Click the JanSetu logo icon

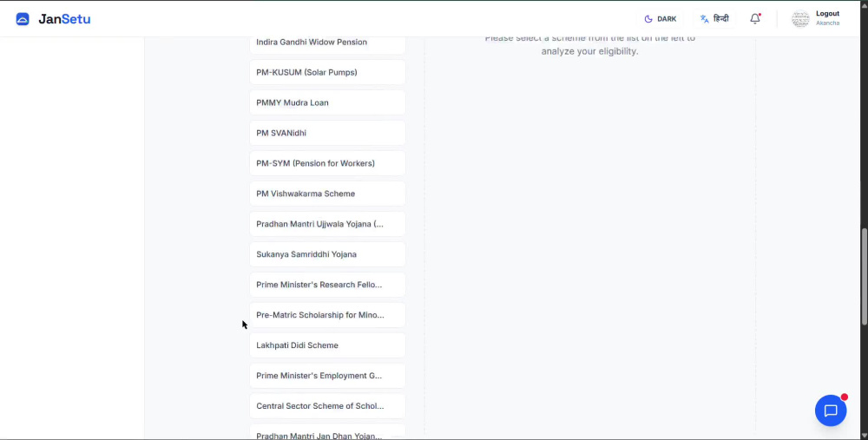tap(23, 19)
